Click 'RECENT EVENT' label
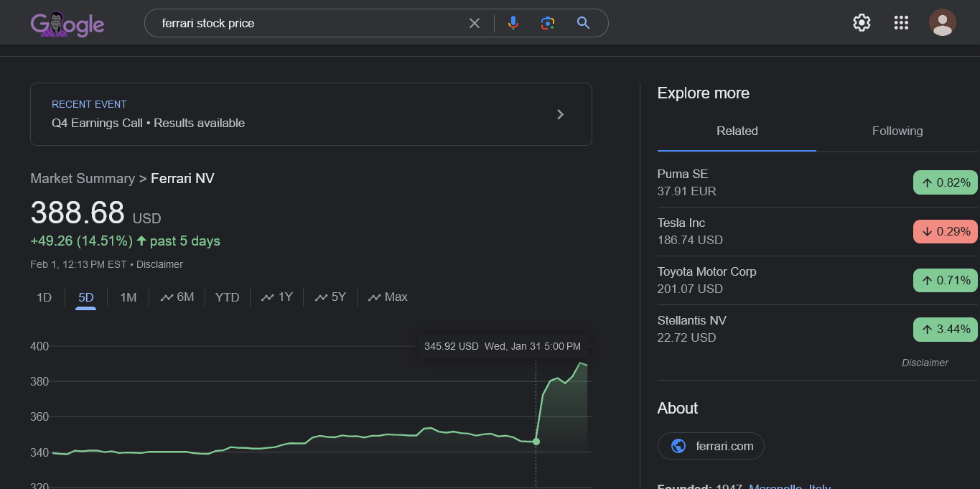This screenshot has height=489, width=980. (89, 104)
